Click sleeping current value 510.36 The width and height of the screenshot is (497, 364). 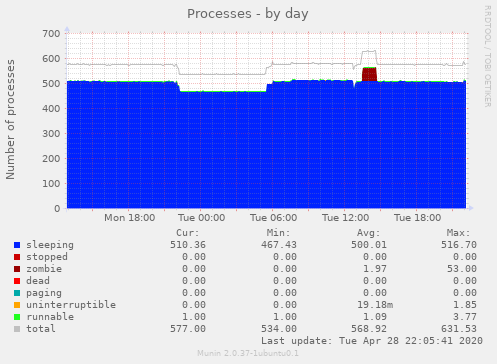pyautogui.click(x=188, y=245)
